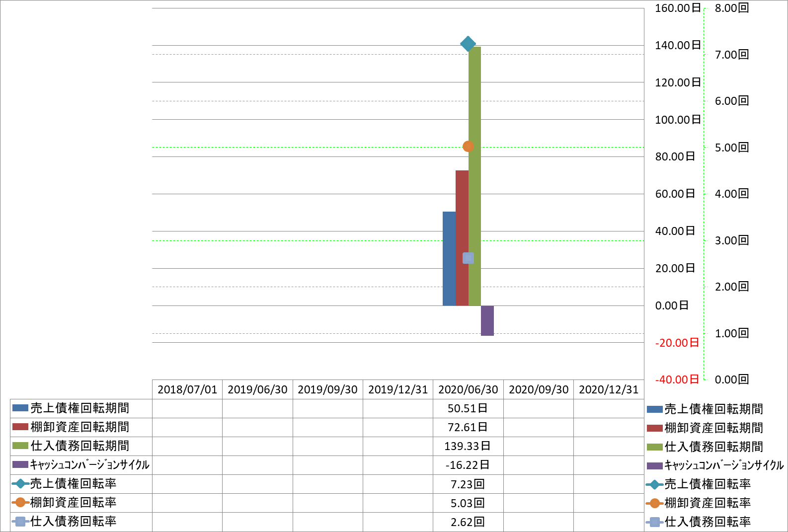
Task: Select the 7.23回 table cell
Action: (x=468, y=484)
